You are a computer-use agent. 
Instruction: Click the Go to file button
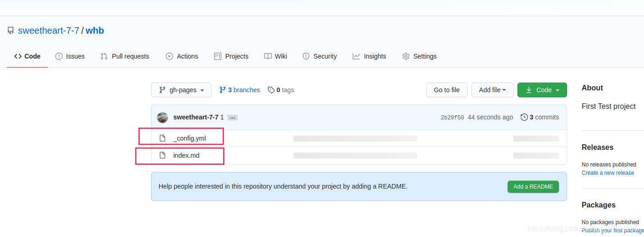447,90
